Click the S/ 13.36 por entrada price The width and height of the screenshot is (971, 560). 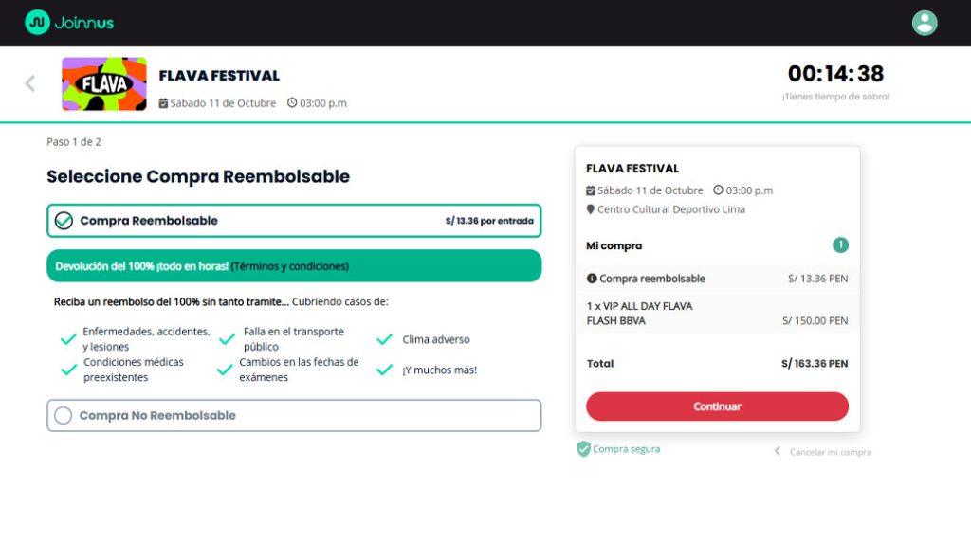tap(489, 221)
